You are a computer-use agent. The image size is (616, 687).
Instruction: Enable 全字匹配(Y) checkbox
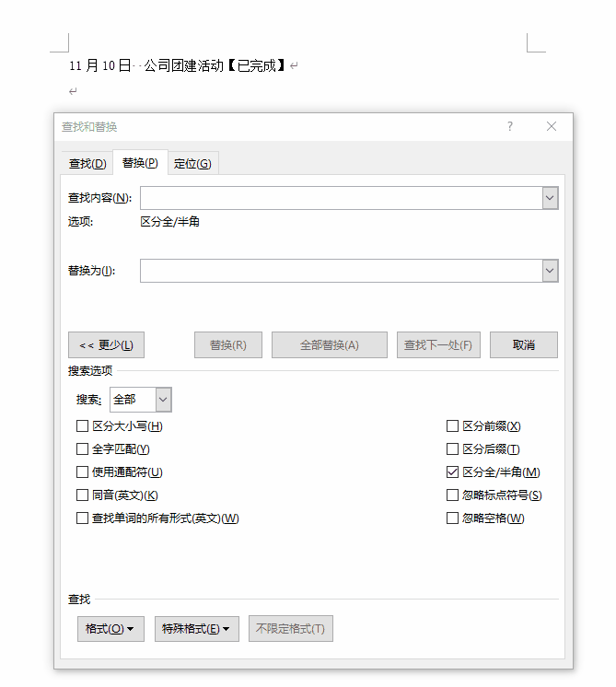pos(82,449)
